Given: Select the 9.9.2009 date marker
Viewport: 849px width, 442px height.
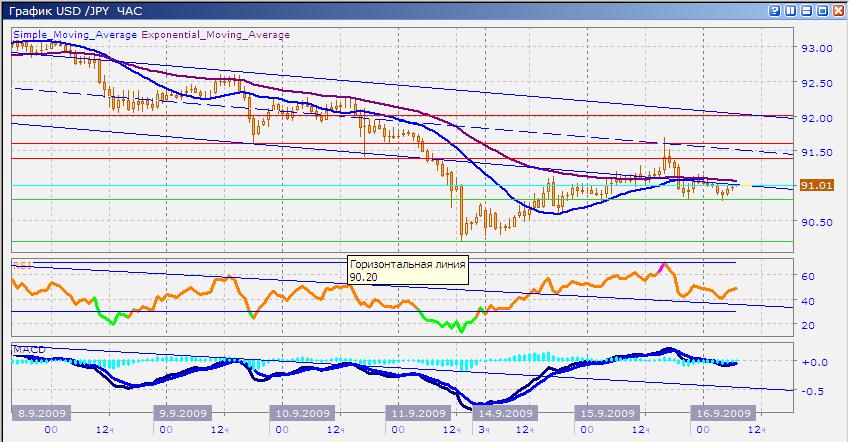Looking at the screenshot, I should [x=183, y=413].
